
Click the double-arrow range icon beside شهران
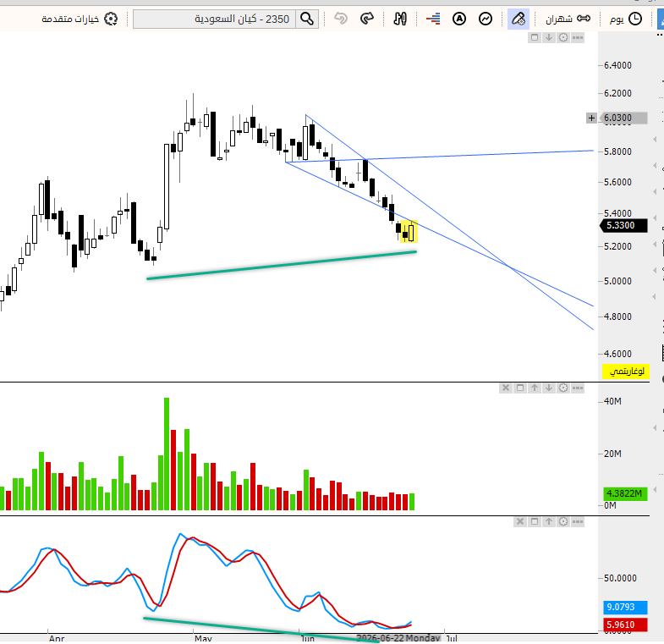[584, 19]
